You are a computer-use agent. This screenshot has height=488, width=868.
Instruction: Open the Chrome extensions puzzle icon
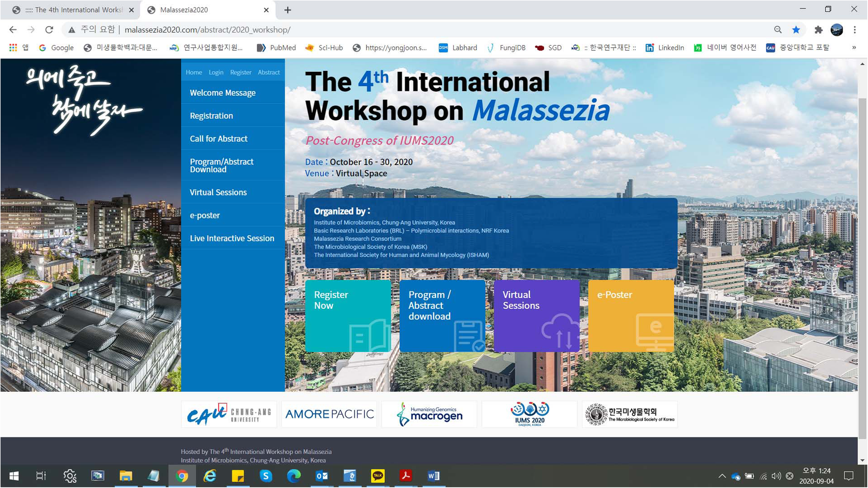pos(818,29)
